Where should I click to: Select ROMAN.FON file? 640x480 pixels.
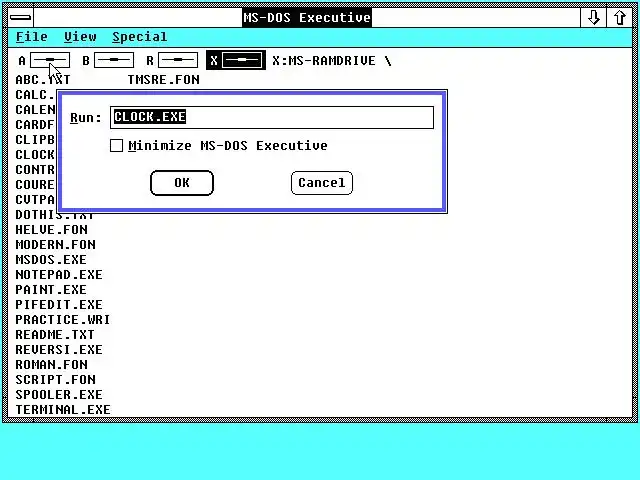pyautogui.click(x=51, y=364)
